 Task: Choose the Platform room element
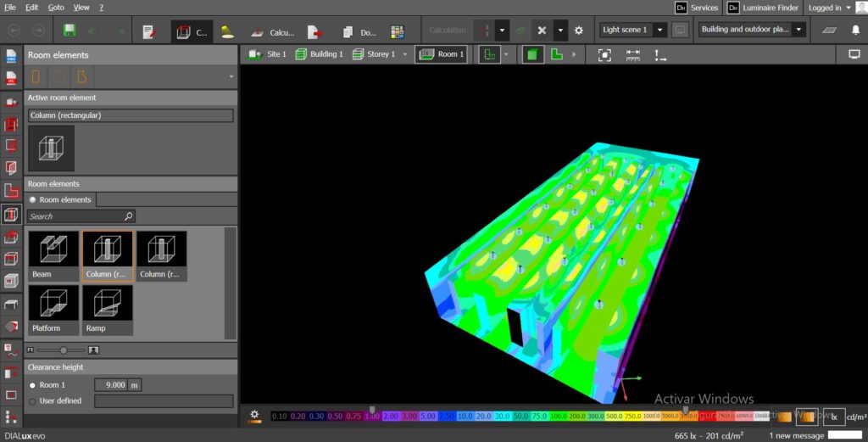click(53, 310)
